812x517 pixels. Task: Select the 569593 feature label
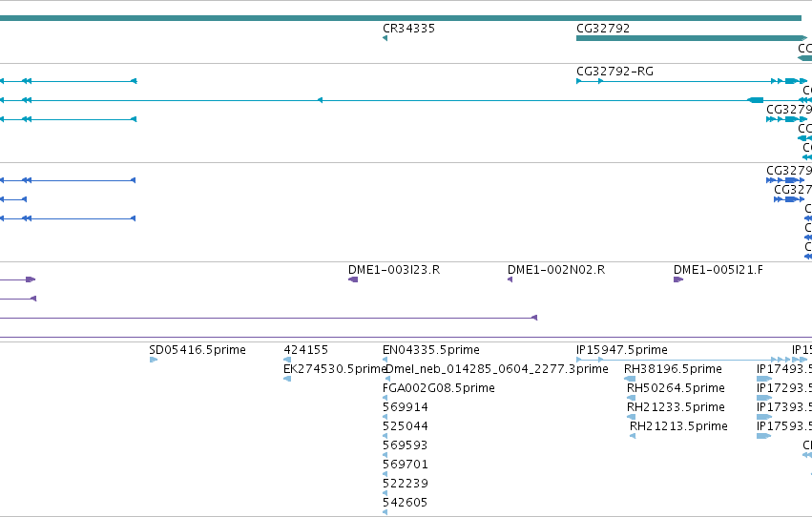point(405,445)
